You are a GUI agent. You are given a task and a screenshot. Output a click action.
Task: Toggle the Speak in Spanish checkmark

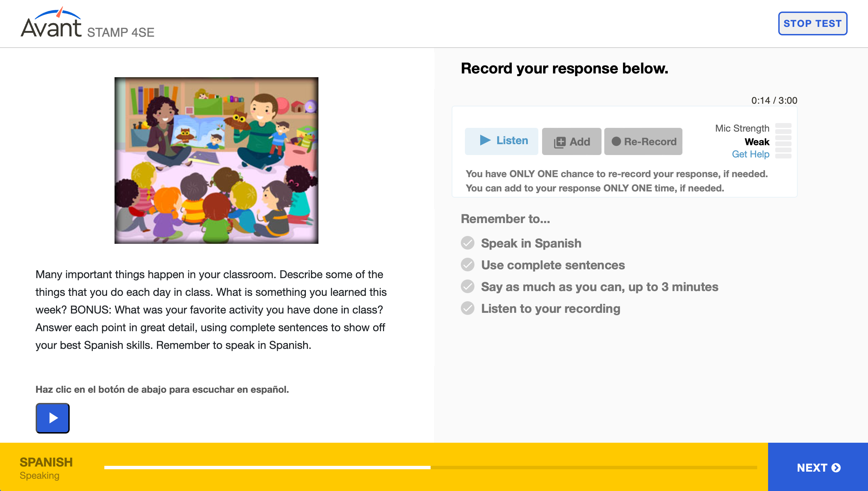tap(468, 243)
